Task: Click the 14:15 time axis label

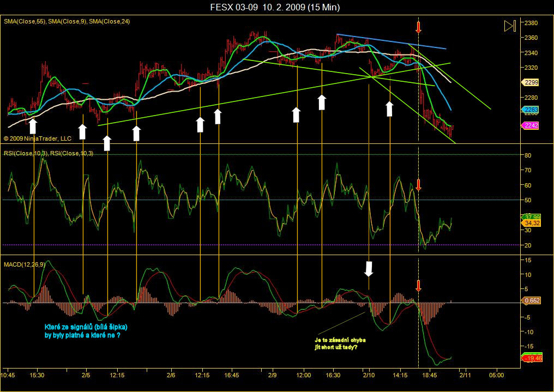Action: click(400, 375)
